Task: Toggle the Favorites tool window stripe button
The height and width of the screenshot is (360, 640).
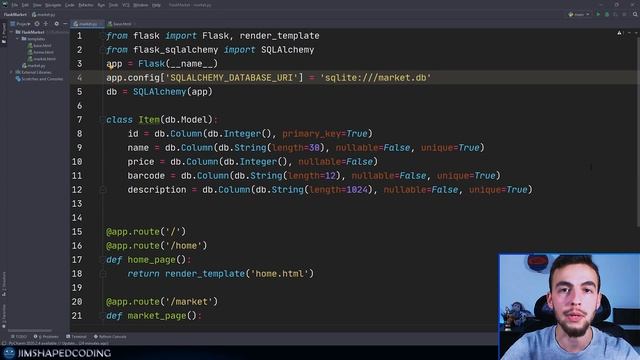Action: [4, 316]
